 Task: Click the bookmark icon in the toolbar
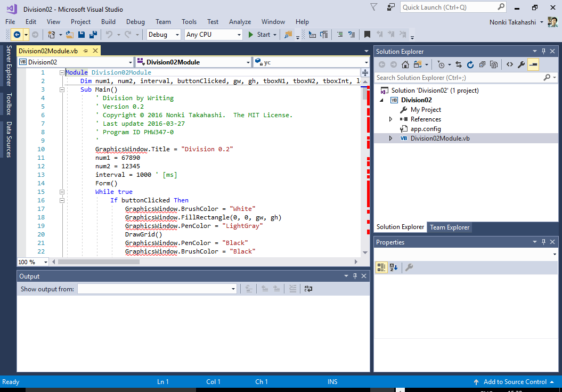click(x=367, y=35)
